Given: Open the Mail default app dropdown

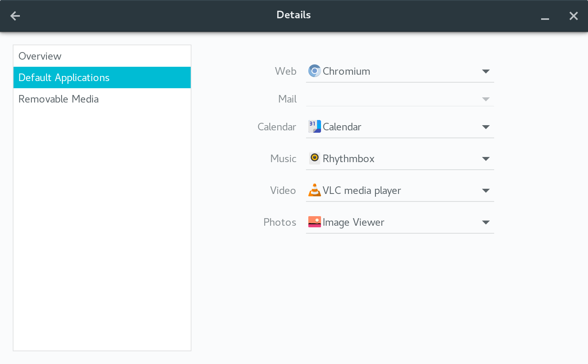Looking at the screenshot, I should pos(485,99).
